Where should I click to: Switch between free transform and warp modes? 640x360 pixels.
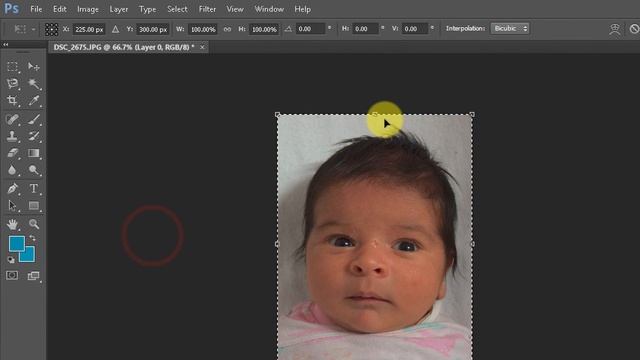(615, 29)
